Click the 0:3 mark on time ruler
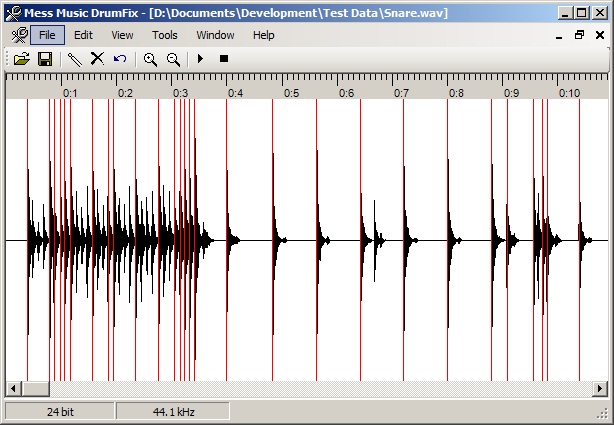Image resolution: width=614 pixels, height=425 pixels. 181,93
